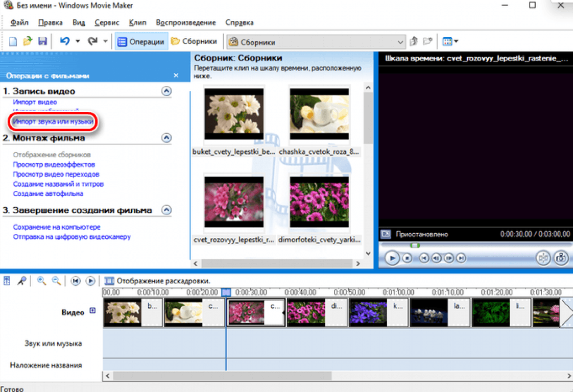Click the preview seek bar handle
The height and width of the screenshot is (392, 573).
415,245
